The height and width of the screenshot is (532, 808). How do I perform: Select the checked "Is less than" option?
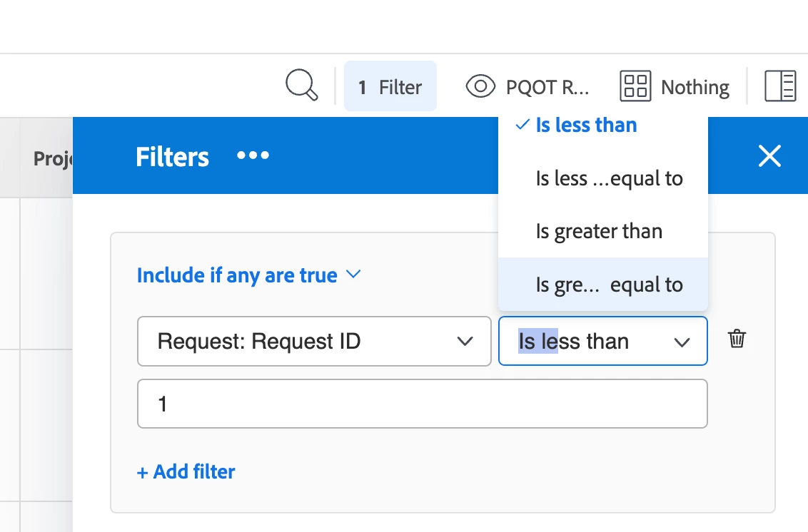(x=586, y=126)
